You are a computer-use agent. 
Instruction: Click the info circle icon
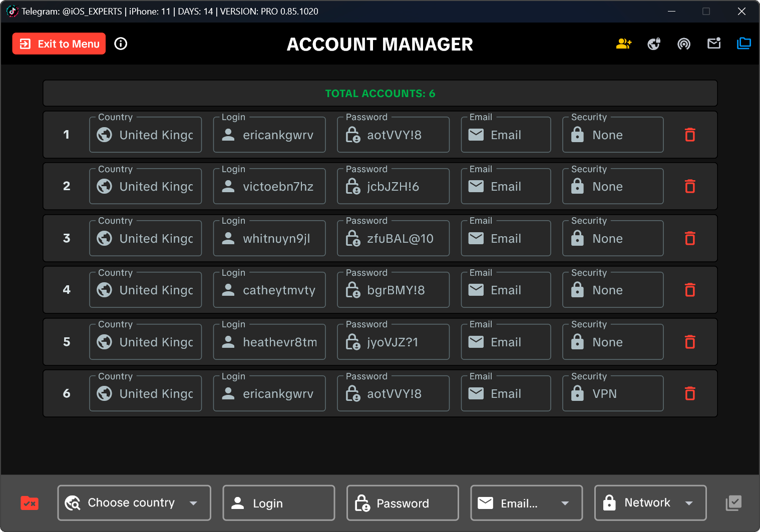(x=121, y=44)
